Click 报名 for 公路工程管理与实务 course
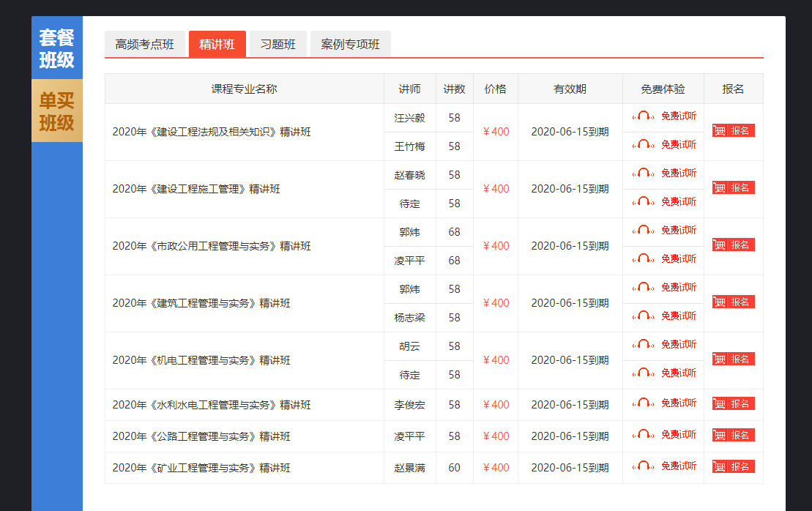This screenshot has width=812, height=511. point(733,435)
